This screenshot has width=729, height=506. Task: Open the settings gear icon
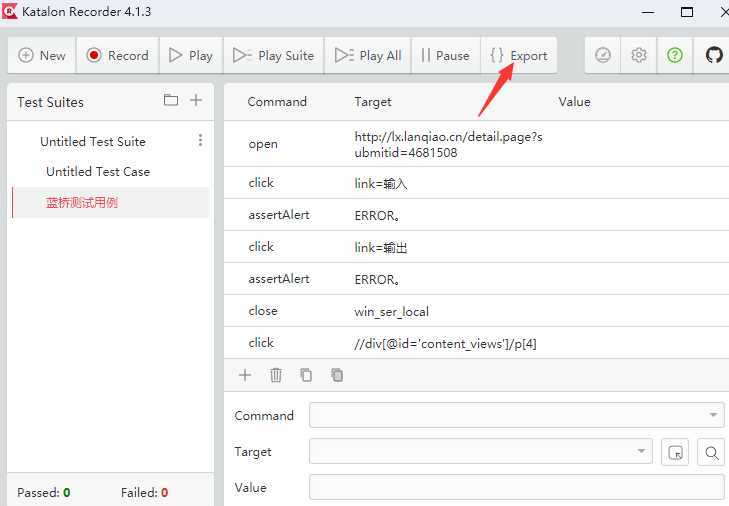639,55
